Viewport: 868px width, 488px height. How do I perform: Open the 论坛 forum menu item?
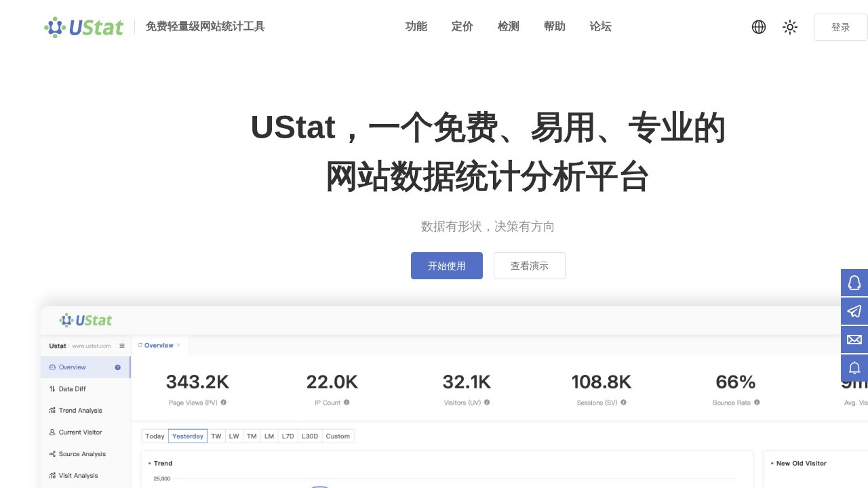point(601,26)
